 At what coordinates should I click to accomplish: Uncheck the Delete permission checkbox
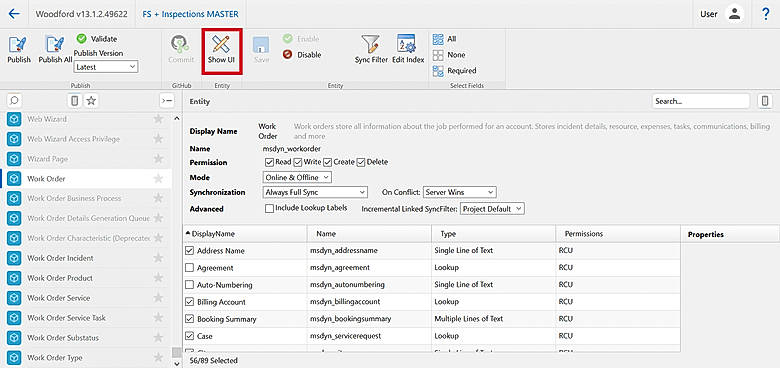click(361, 162)
